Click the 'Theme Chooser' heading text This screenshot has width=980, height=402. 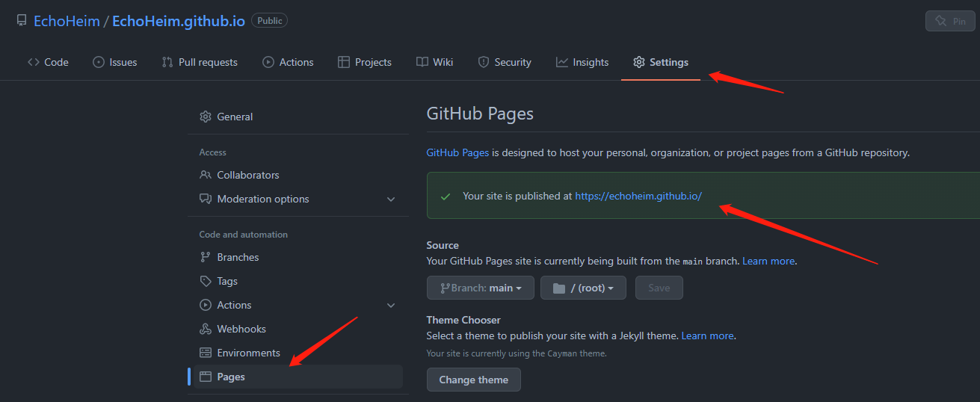[x=463, y=320]
